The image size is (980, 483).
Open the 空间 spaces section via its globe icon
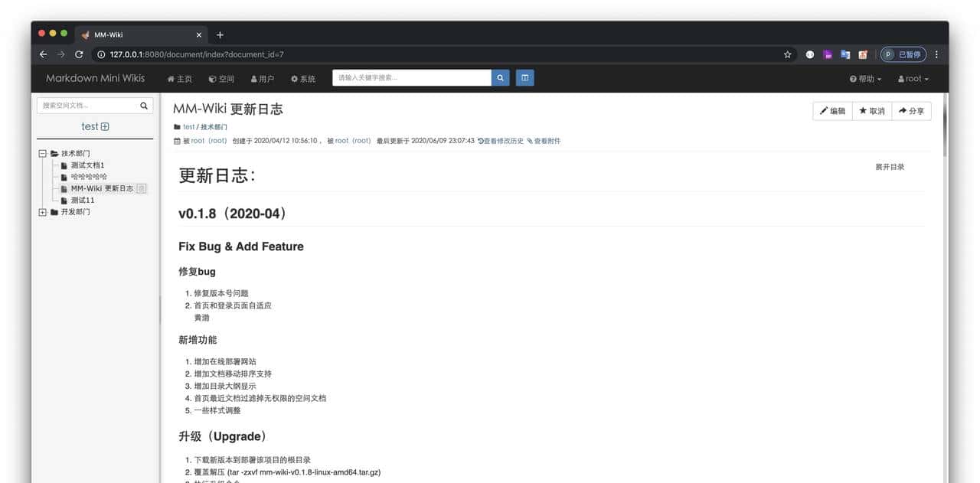tap(212, 78)
